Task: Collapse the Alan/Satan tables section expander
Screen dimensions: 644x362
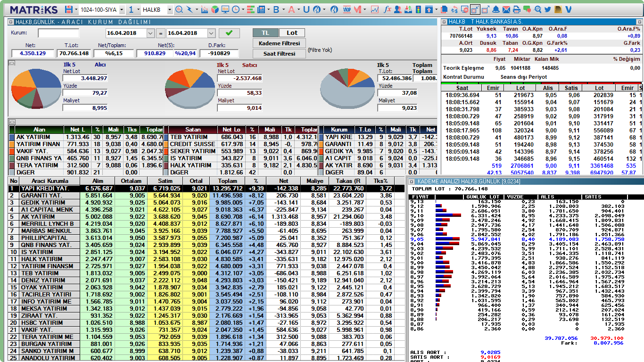Action: 12,122
